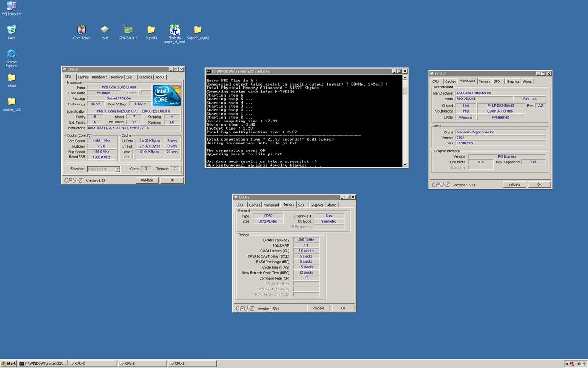Open Graphics tab in Mainboard window
This screenshot has width=588, height=368.
click(x=513, y=81)
